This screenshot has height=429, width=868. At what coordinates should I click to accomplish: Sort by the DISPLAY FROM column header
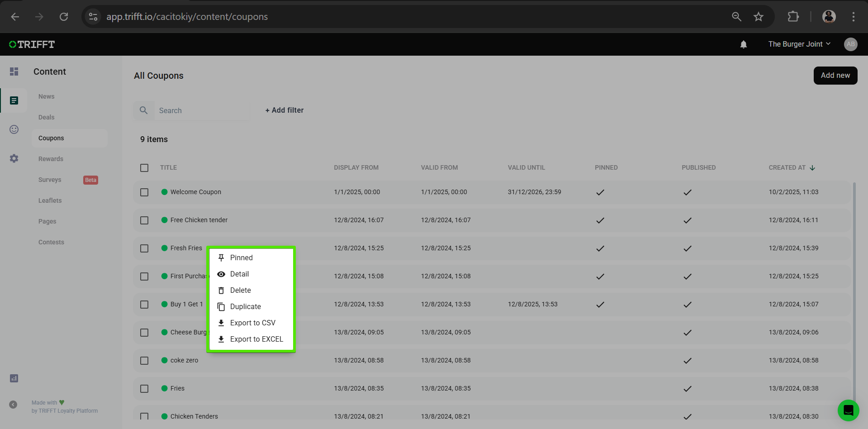356,168
